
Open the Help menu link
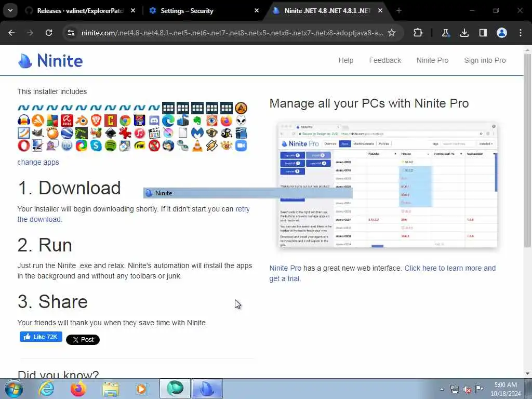[345, 60]
